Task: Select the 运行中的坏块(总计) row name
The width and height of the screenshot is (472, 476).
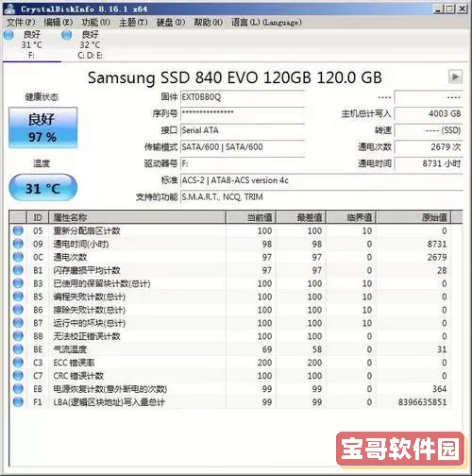Action: pyautogui.click(x=90, y=323)
